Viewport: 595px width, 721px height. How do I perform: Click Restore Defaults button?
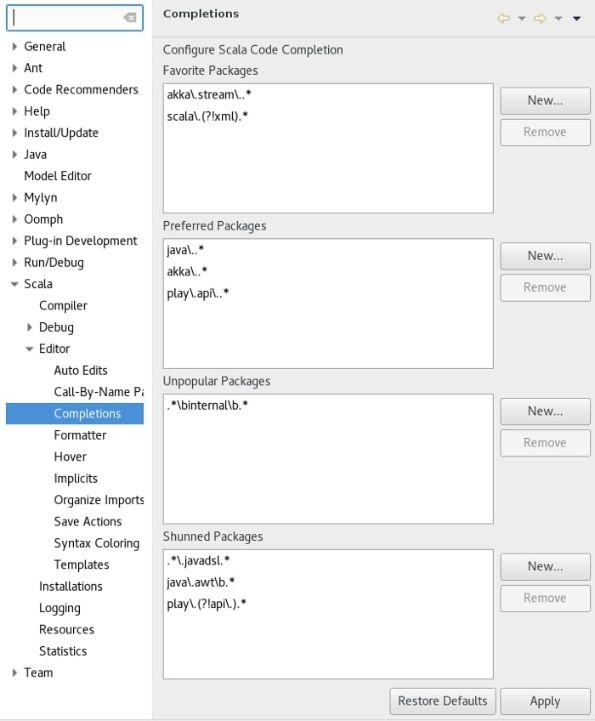pos(442,701)
